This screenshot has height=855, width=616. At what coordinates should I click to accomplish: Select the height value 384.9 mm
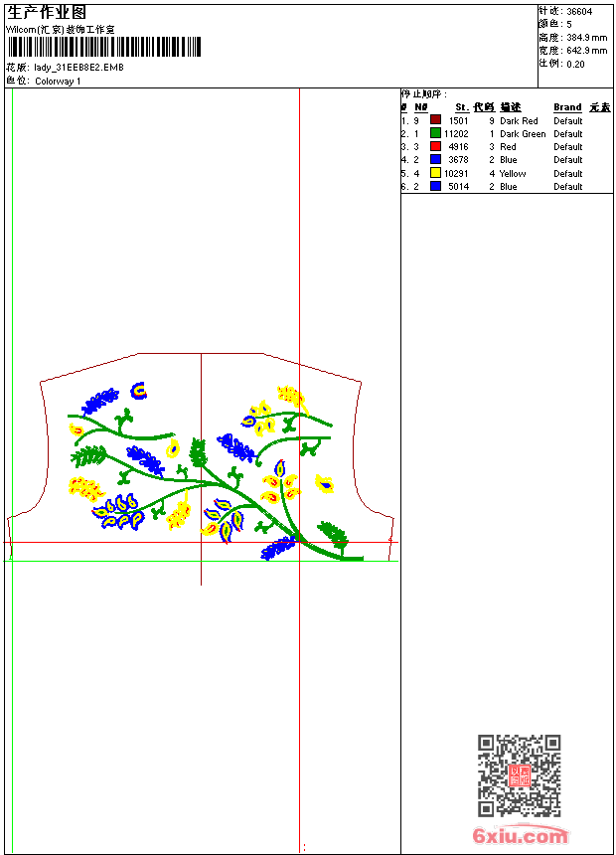[586, 38]
